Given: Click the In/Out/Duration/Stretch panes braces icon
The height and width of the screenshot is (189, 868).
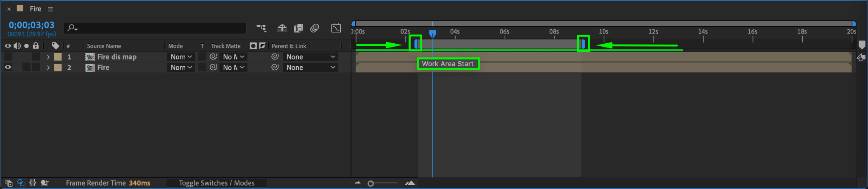Looking at the screenshot, I should coord(33,183).
